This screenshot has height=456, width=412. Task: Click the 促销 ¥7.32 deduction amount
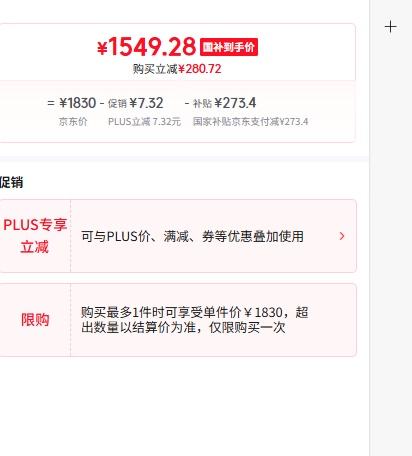[146, 103]
